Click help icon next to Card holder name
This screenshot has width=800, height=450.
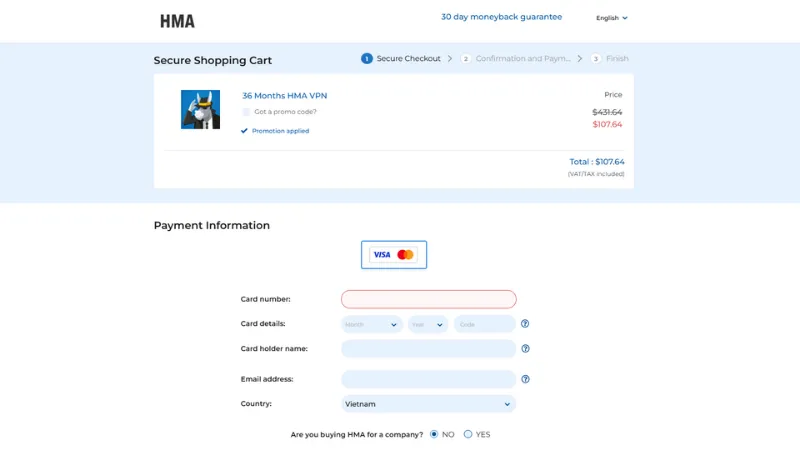[526, 349]
